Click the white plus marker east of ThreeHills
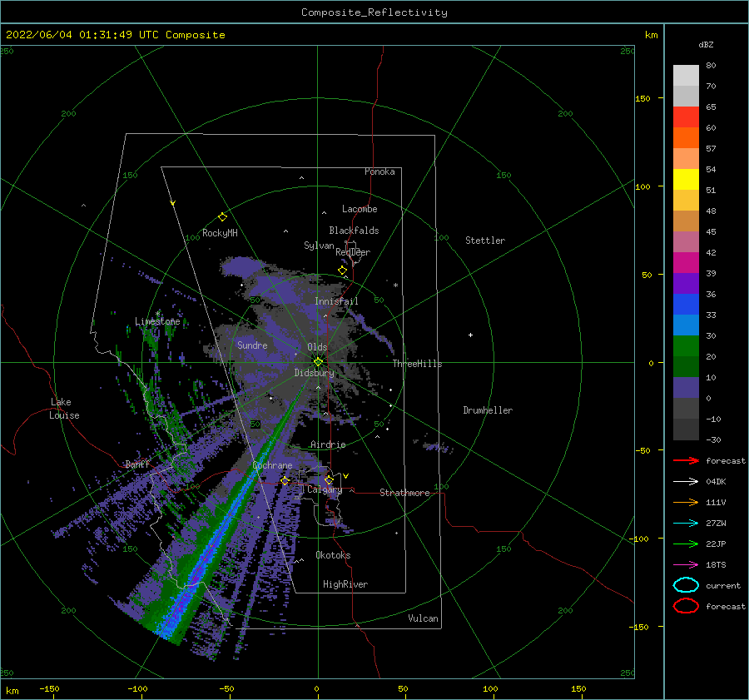The height and width of the screenshot is (700, 749). tap(470, 335)
